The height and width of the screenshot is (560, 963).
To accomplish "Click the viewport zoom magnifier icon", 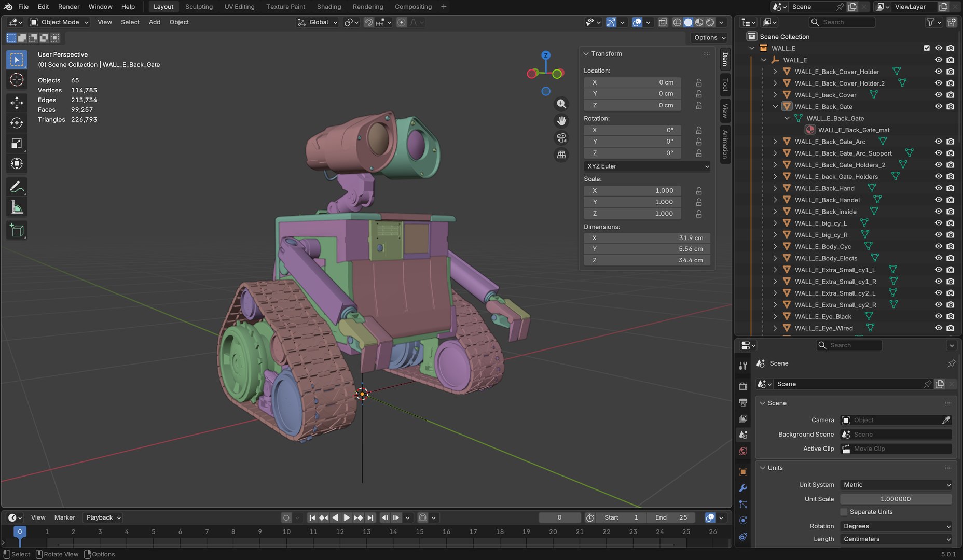I will 561,104.
